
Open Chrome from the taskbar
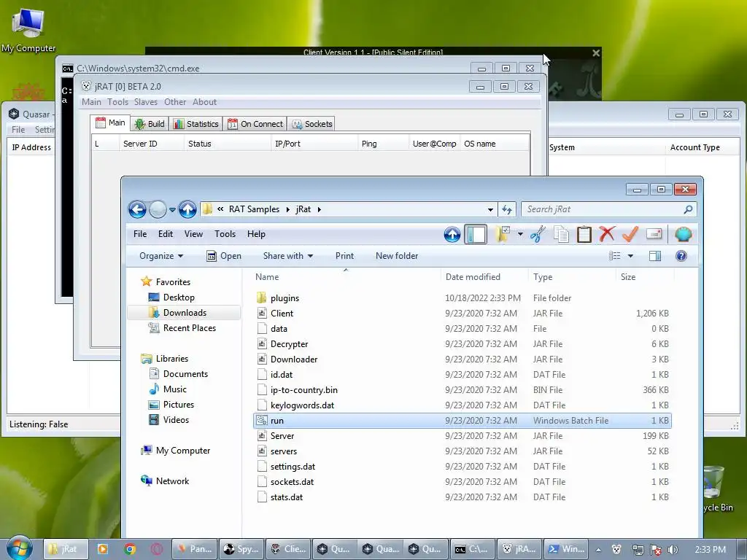[x=130, y=549]
